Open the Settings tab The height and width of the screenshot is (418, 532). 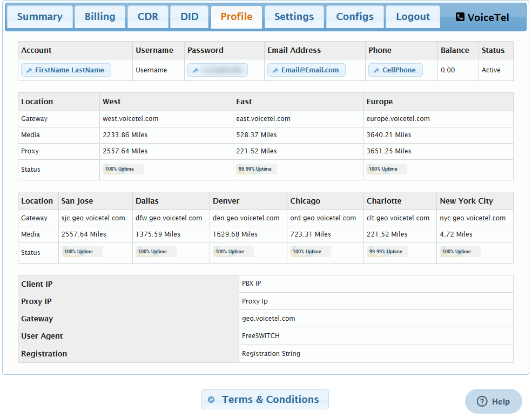coord(294,17)
